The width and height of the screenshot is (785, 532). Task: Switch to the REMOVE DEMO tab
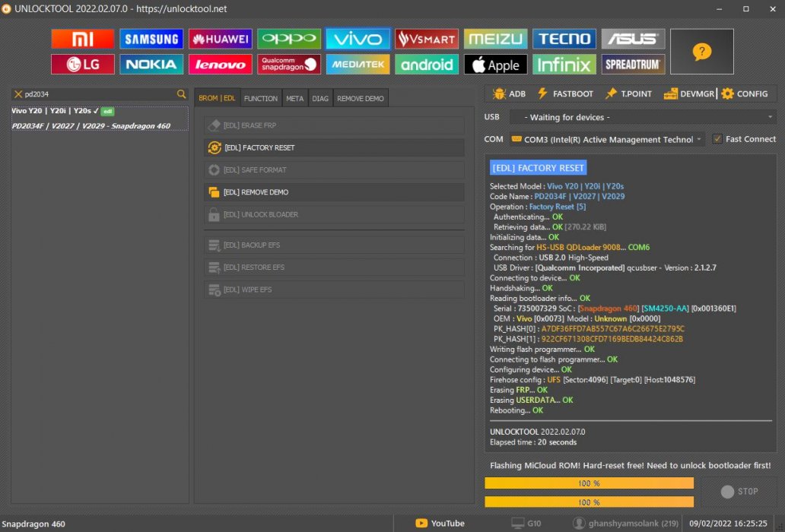(x=361, y=99)
